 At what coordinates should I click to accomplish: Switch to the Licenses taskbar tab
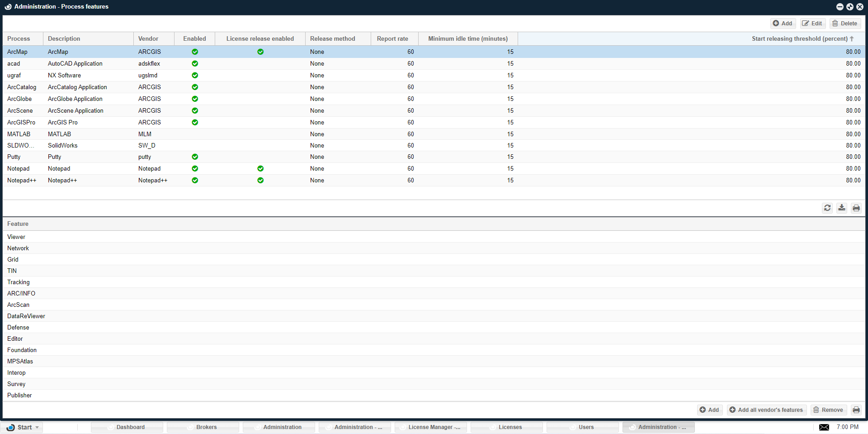coord(507,427)
